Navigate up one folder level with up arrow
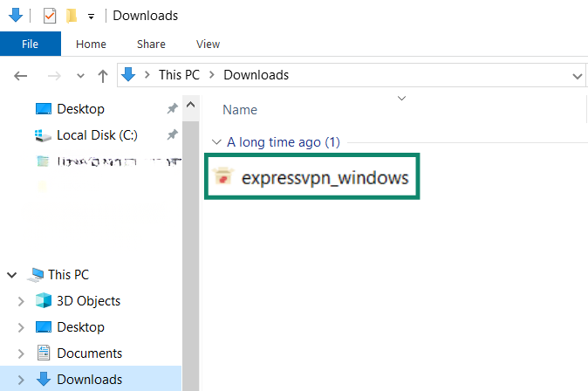The height and width of the screenshot is (391, 588). pyautogui.click(x=102, y=76)
